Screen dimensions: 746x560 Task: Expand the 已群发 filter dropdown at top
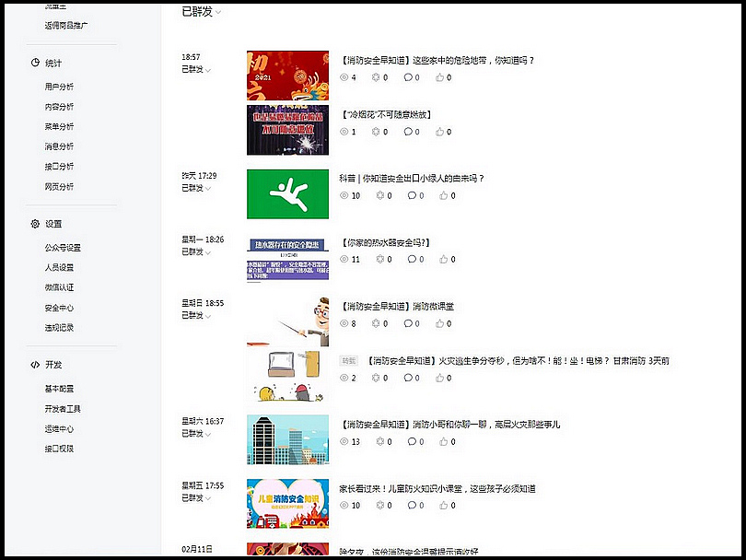(218, 13)
